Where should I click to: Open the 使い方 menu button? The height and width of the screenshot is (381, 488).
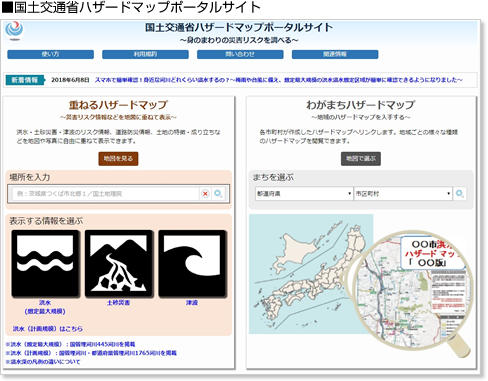(51, 54)
